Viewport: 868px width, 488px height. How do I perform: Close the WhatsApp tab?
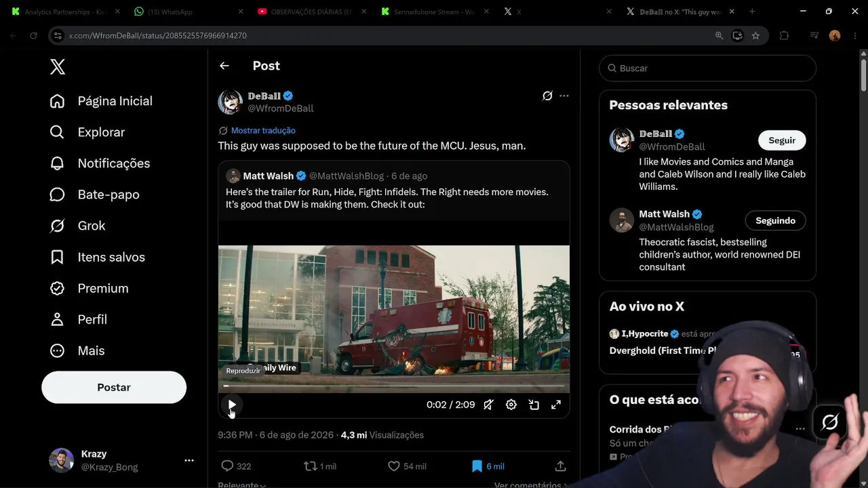(240, 12)
